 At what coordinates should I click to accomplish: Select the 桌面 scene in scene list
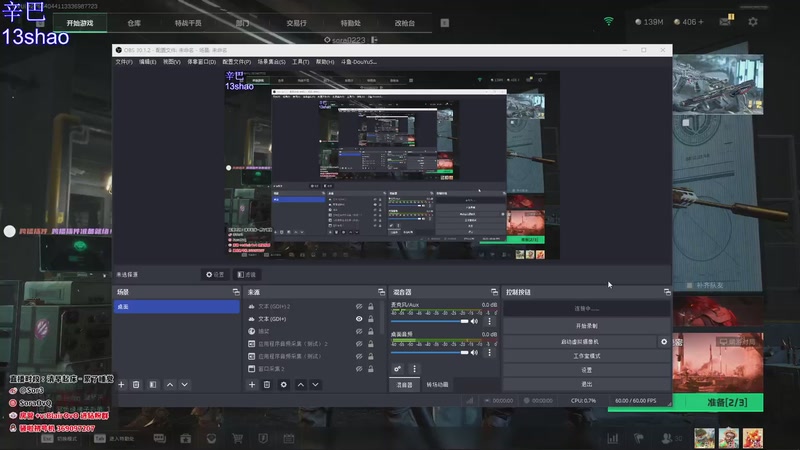coord(177,307)
